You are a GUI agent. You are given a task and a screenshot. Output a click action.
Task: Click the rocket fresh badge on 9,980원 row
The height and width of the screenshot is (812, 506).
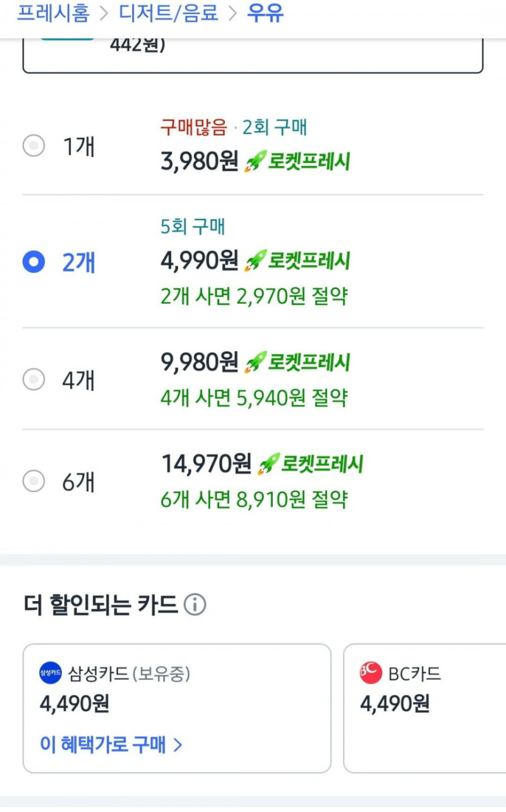point(298,362)
